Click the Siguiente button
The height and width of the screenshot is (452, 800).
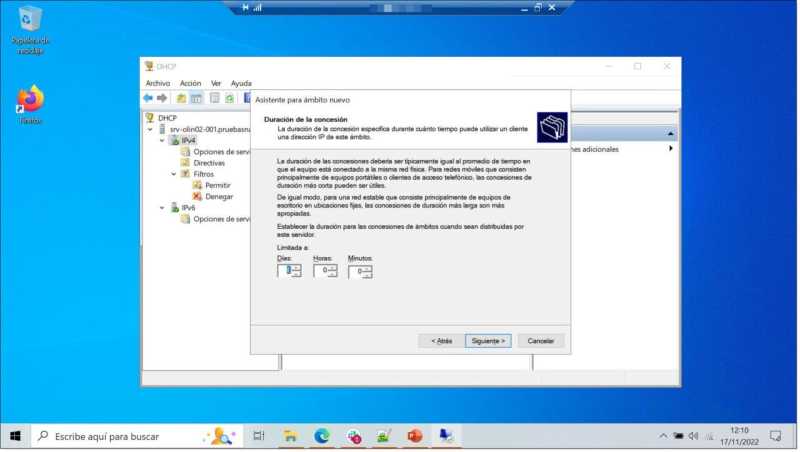coord(488,341)
